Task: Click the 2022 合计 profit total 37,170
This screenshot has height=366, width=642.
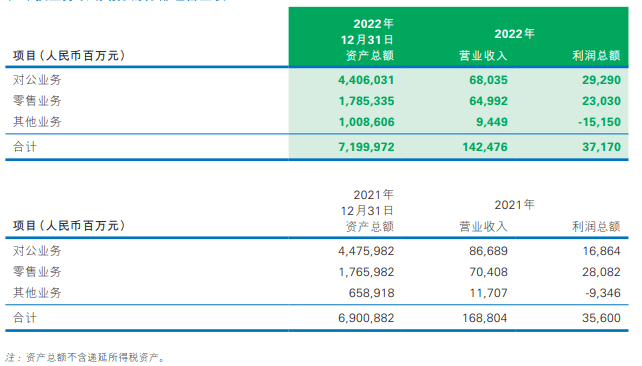Action: 601,147
